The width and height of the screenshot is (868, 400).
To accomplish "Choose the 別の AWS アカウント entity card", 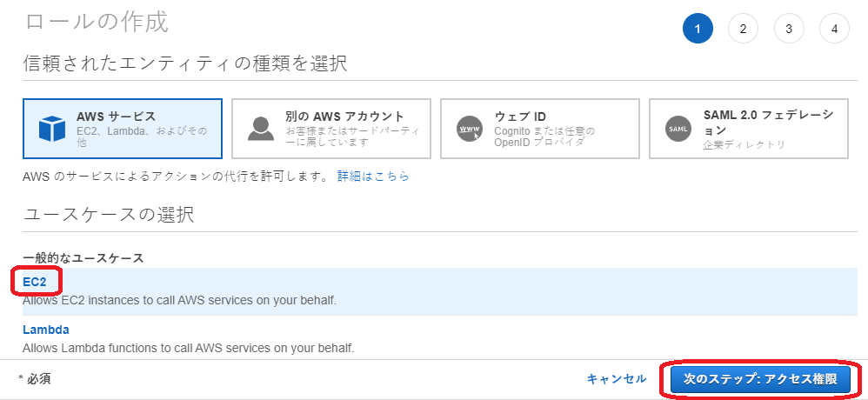I will pos(331,129).
